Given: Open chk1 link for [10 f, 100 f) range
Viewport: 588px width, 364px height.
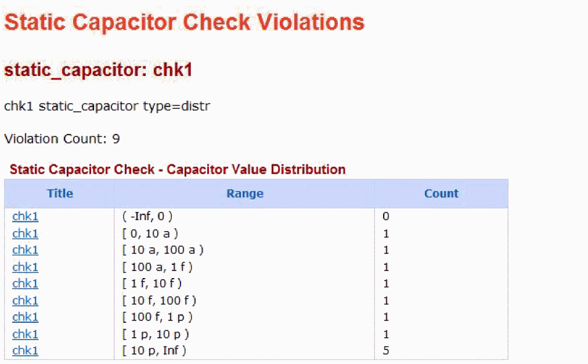Looking at the screenshot, I should point(25,300).
